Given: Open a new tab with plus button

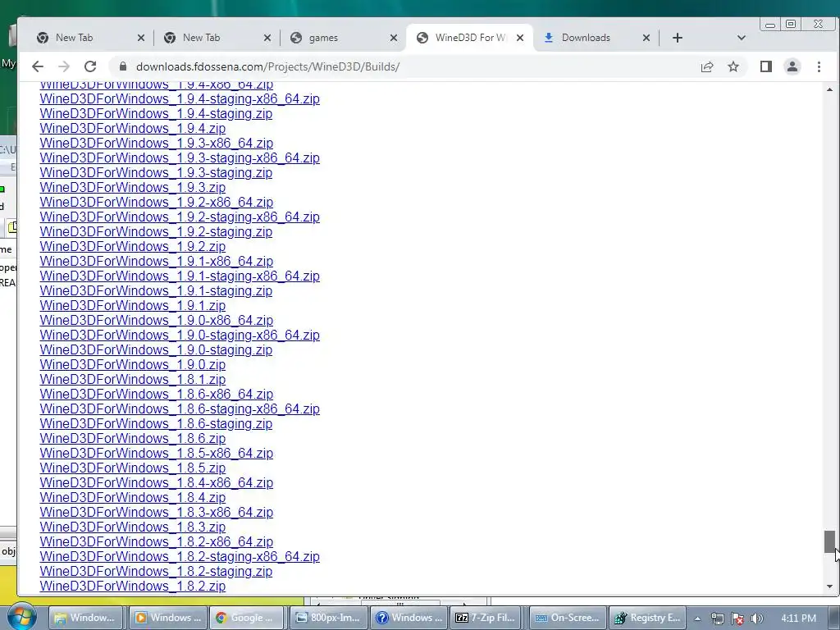Looking at the screenshot, I should (677, 38).
